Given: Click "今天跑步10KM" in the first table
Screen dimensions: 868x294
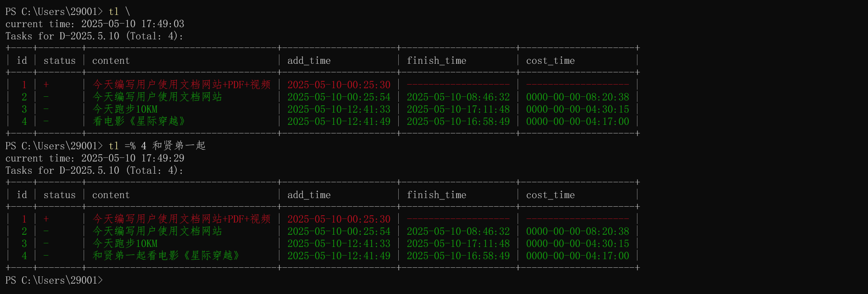Looking at the screenshot, I should coord(125,109).
